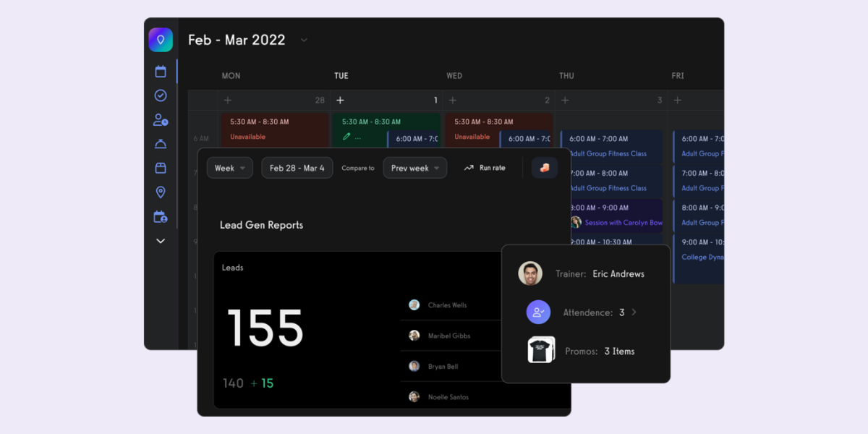The image size is (868, 434).
Task: Select the TUE column header
Action: [341, 76]
